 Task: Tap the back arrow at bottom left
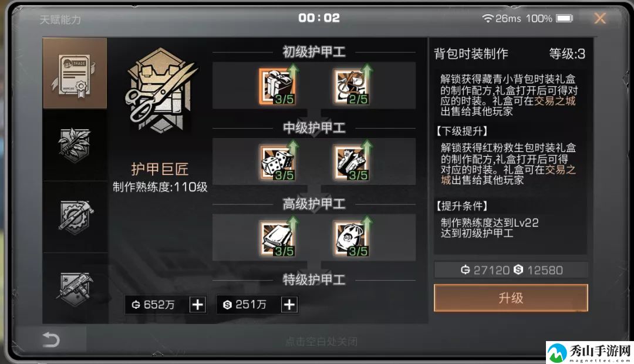pos(51,339)
